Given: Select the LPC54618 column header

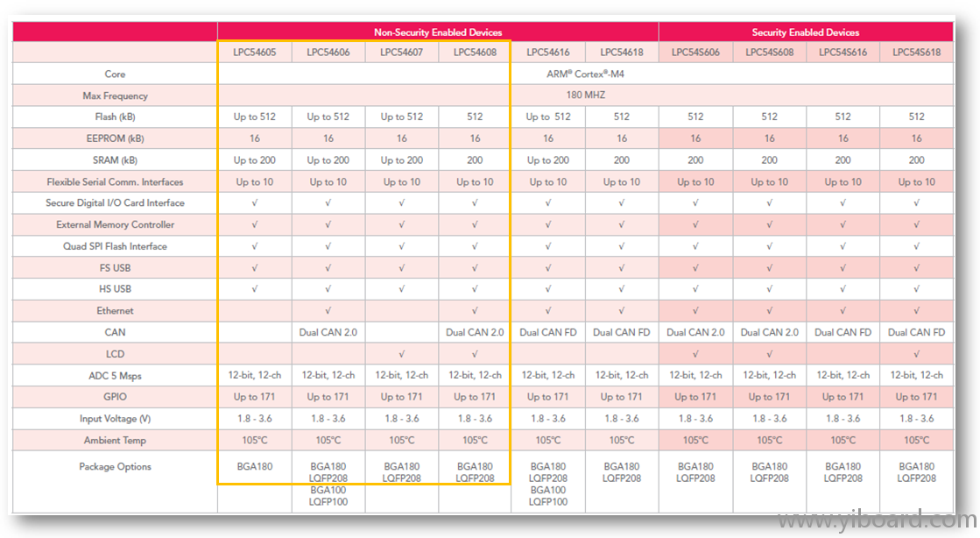Looking at the screenshot, I should tap(622, 52).
